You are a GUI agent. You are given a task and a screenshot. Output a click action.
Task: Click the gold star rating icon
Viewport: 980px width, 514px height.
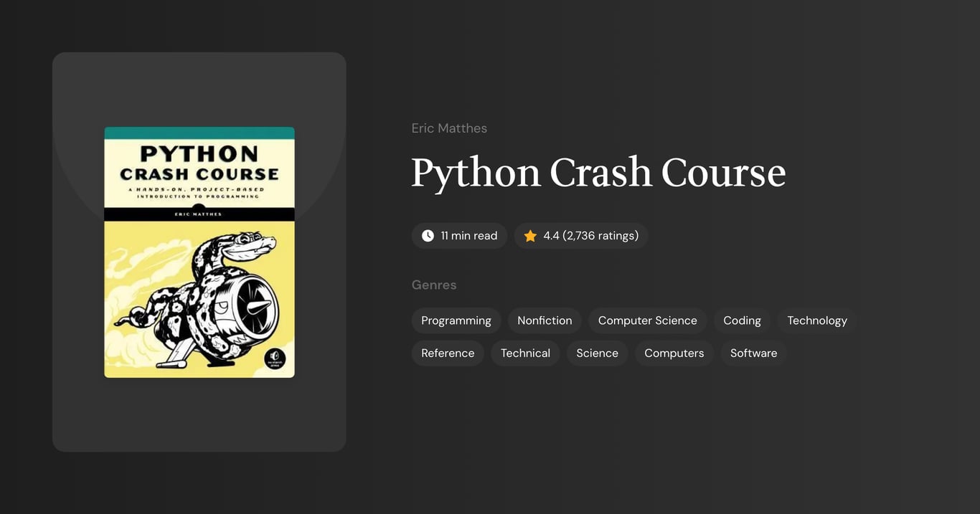click(x=530, y=236)
